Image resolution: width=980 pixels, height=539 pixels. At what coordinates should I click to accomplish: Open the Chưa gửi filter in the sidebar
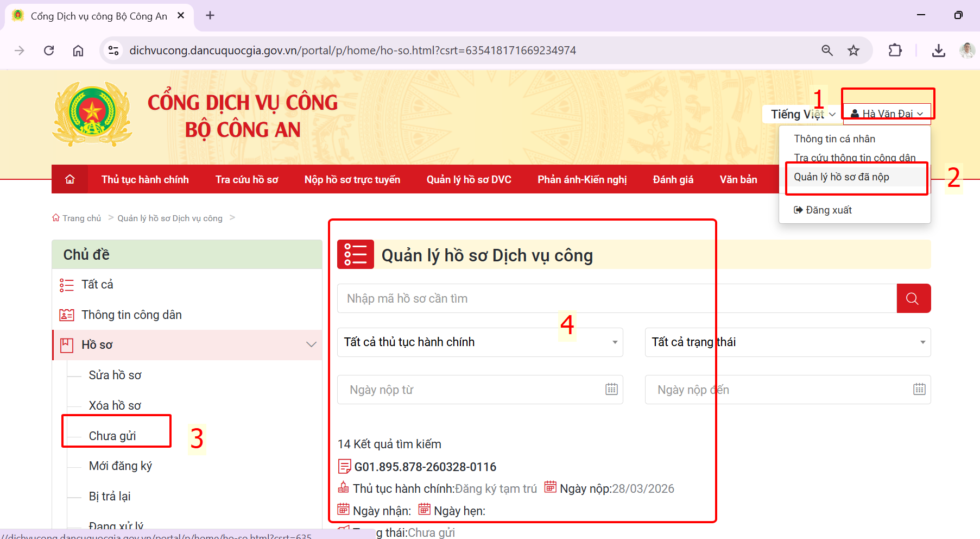click(x=112, y=435)
